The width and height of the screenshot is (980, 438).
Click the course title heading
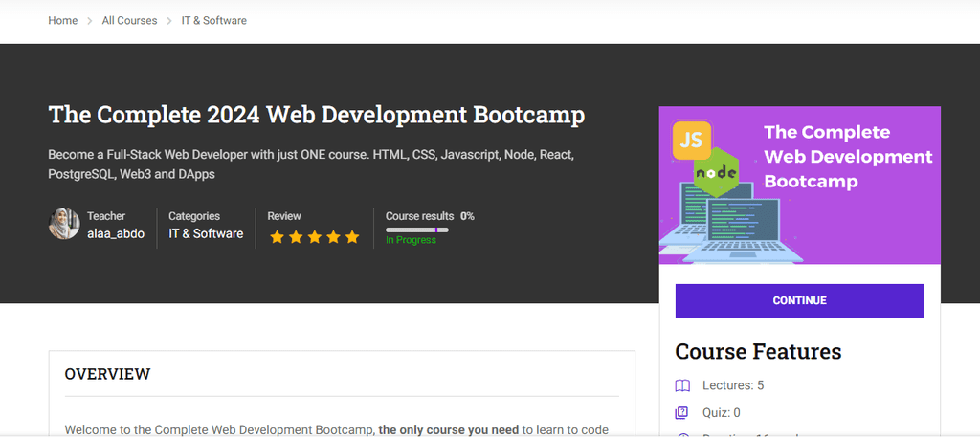[x=316, y=115]
